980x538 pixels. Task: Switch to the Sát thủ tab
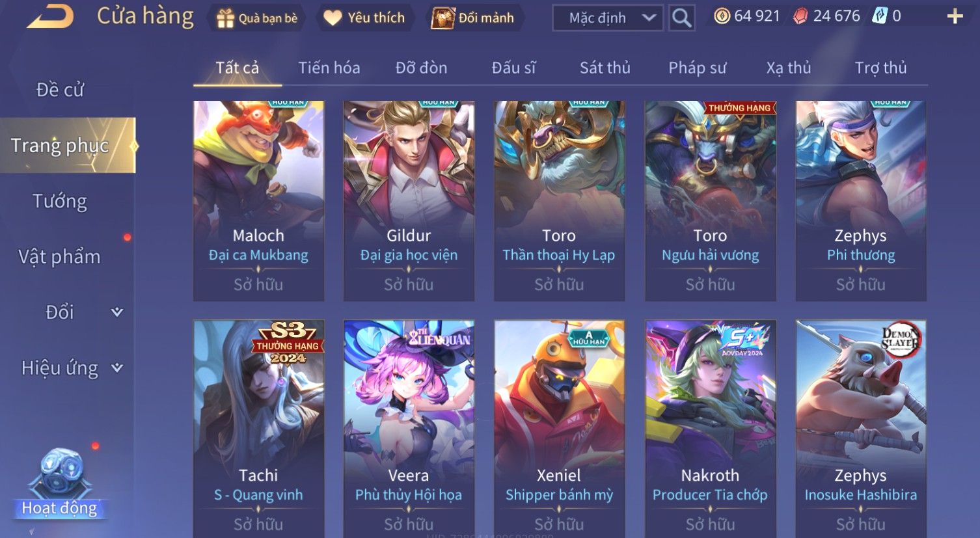[x=605, y=68]
